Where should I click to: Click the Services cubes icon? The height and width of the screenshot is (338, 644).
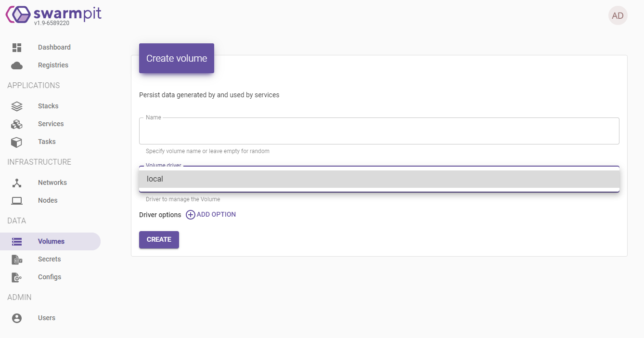pos(17,124)
